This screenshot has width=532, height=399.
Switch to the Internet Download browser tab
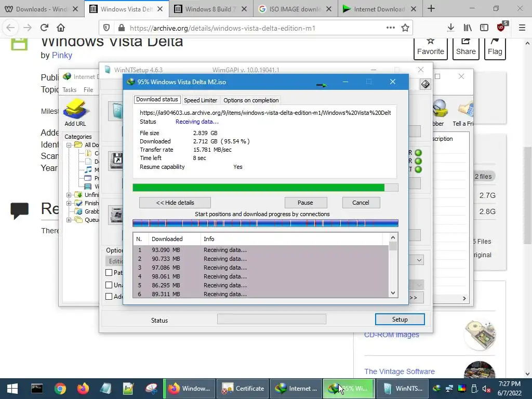coord(380,9)
